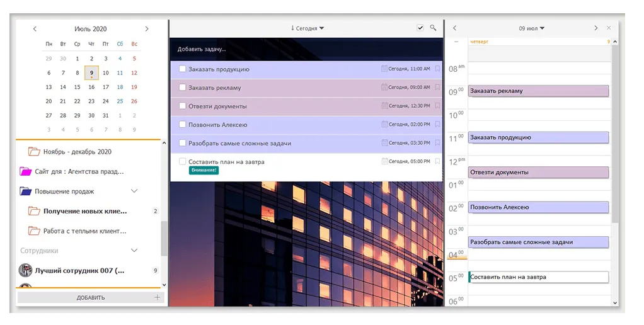Open the pink folder Сайт для: Агентства
Image resolution: width=644 pixels, height=325 pixels.
(x=25, y=171)
